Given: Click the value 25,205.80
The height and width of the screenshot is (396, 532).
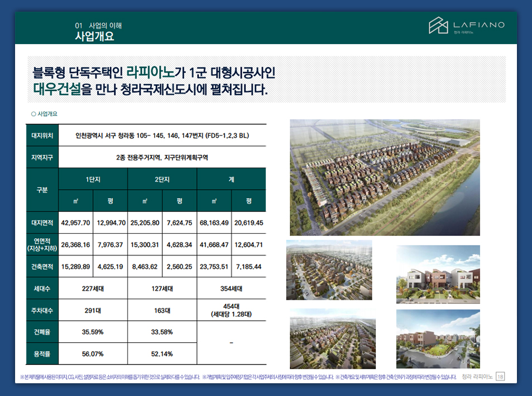Looking at the screenshot, I should (145, 223).
